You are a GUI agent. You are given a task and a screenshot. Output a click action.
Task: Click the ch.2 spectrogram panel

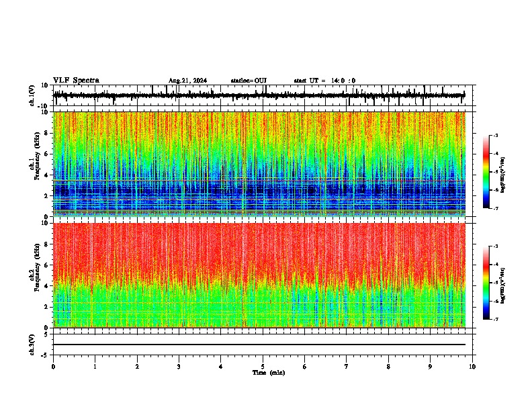tap(259, 275)
